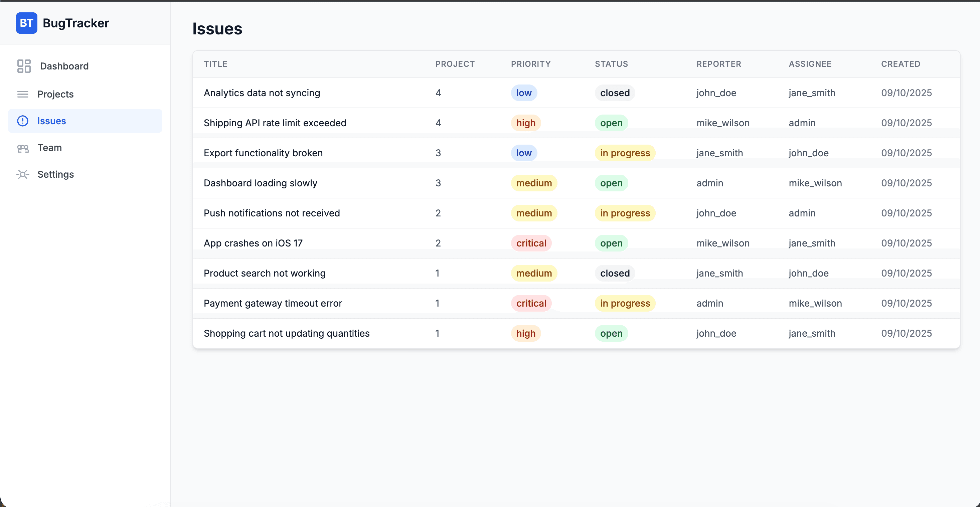The height and width of the screenshot is (507, 980).
Task: Click assignee mike_wilson on Dashboard loading row
Action: [815, 183]
